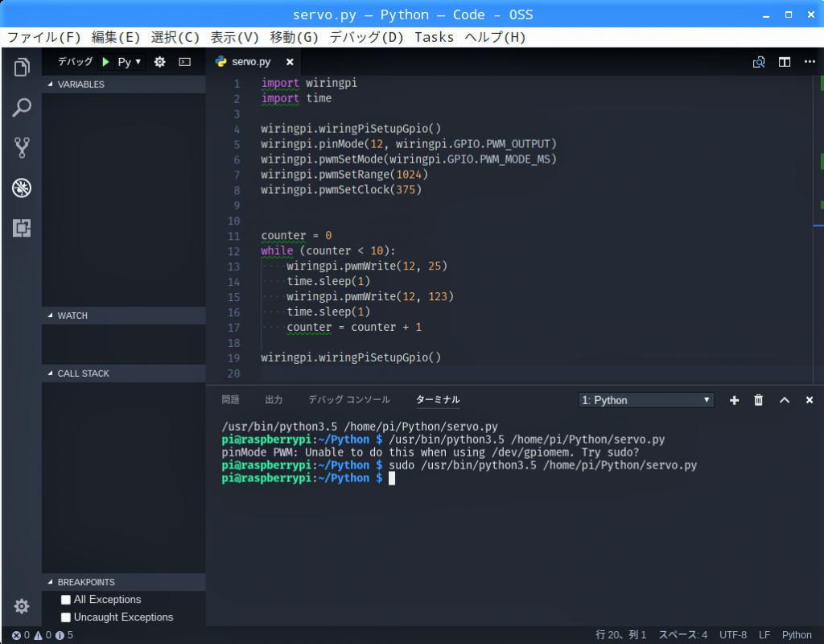Collapse the BREAKPOINTS section
This screenshot has height=644, width=824.
point(123,582)
